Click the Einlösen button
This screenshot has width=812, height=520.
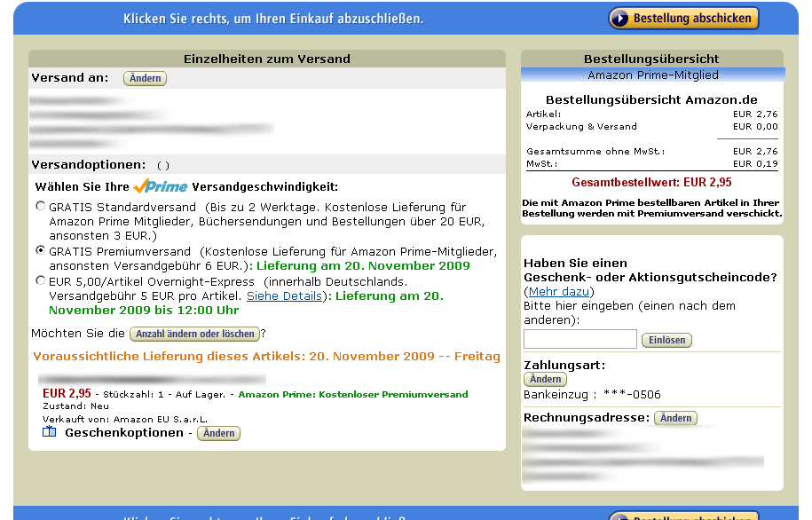667,340
